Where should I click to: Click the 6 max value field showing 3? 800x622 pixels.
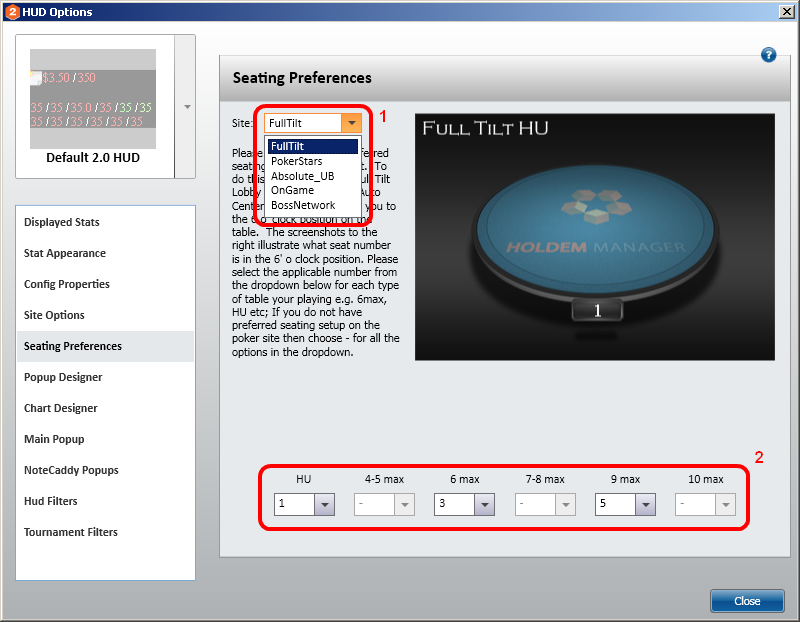click(455, 505)
